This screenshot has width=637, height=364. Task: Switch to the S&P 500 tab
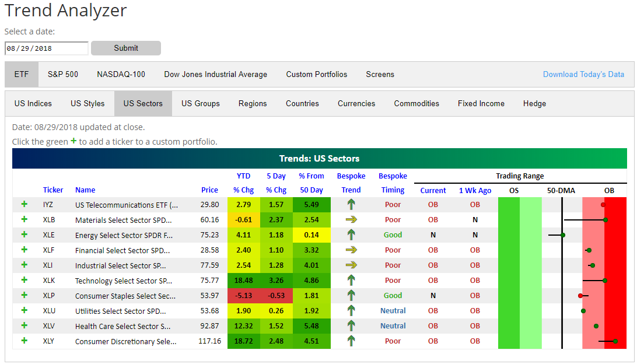point(63,74)
